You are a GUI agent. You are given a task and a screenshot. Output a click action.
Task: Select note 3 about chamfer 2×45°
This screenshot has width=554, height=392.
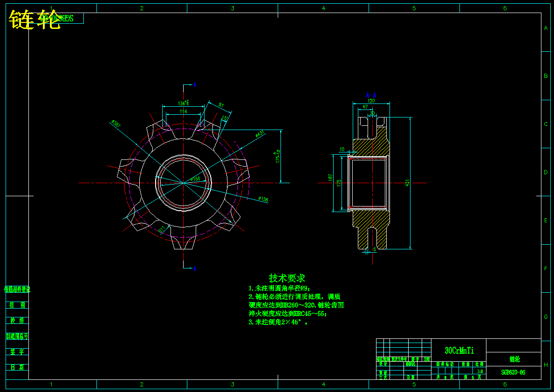pyautogui.click(x=278, y=322)
